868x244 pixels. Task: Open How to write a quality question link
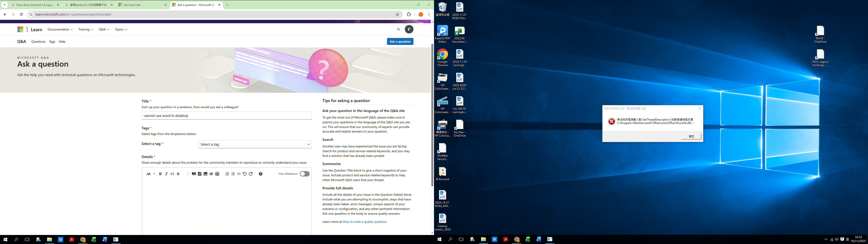364,222
